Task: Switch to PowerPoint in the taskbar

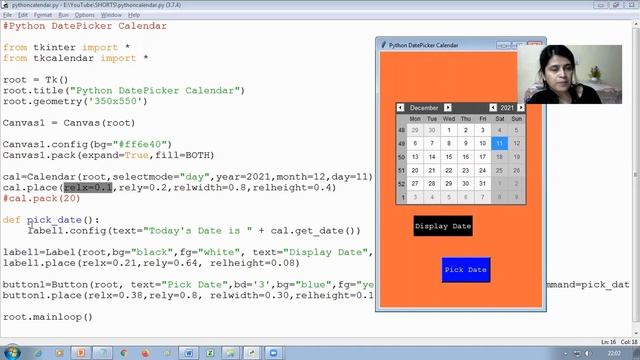Action: 81,353
